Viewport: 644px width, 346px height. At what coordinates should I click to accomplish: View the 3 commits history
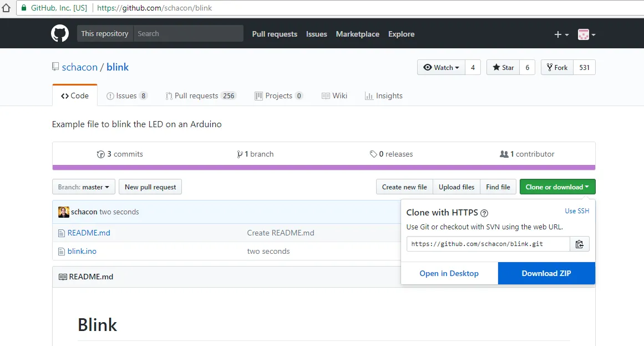(120, 154)
